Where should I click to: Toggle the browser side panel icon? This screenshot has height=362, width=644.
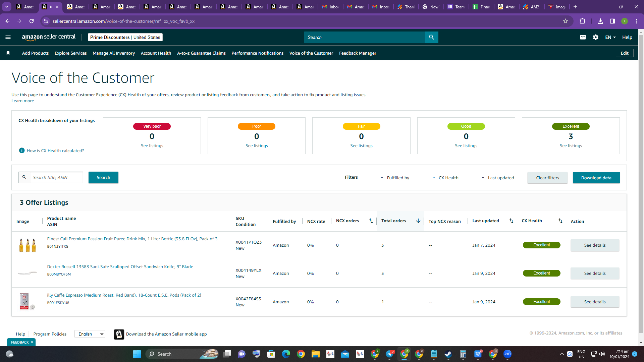612,21
